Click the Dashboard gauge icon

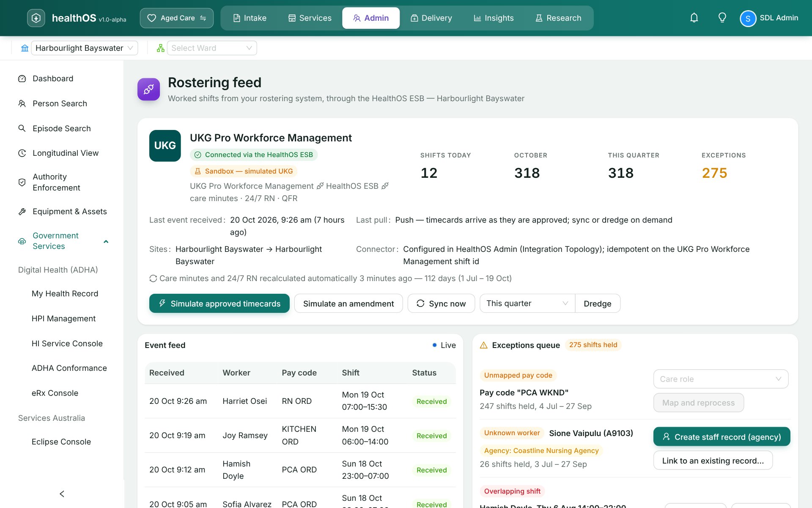point(22,79)
